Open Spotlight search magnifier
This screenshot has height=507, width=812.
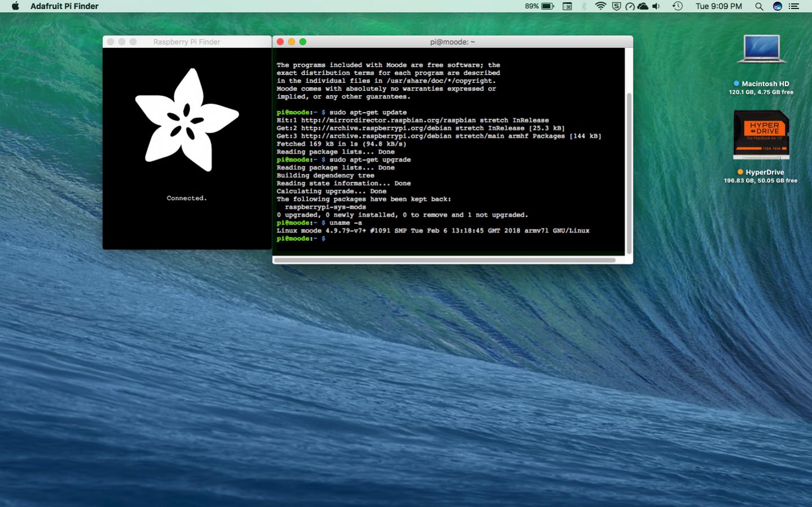[x=759, y=6]
